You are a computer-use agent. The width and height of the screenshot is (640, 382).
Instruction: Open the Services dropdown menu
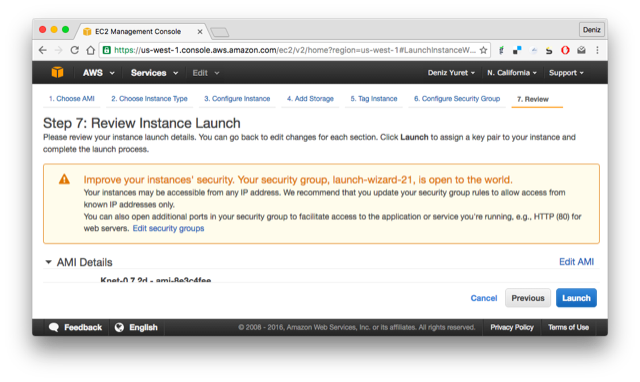pyautogui.click(x=154, y=73)
